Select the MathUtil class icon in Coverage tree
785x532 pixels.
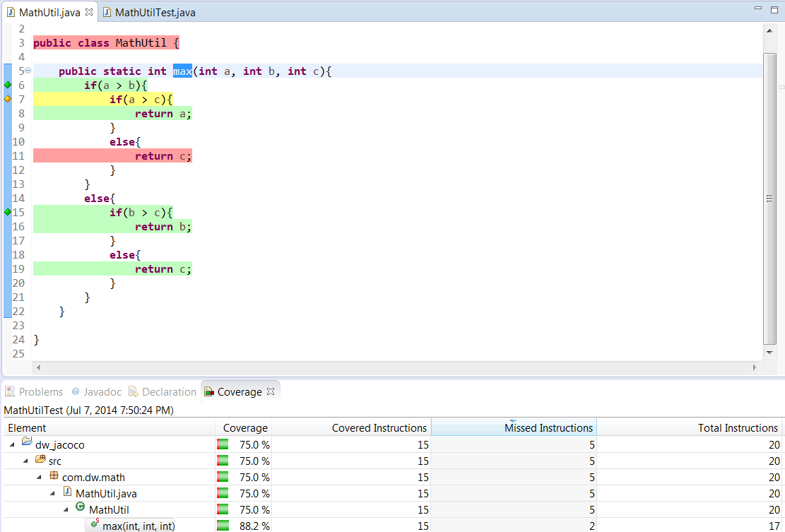80,508
